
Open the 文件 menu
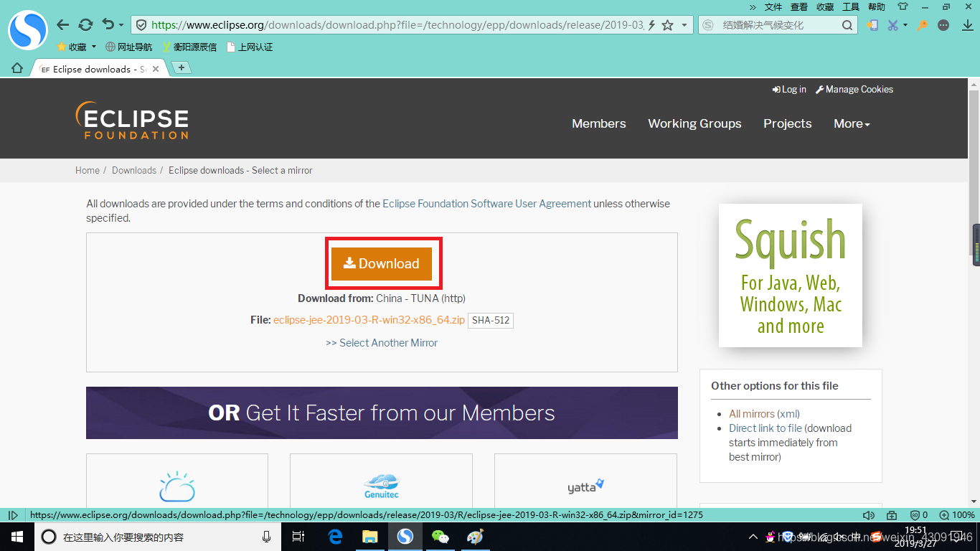coord(773,6)
